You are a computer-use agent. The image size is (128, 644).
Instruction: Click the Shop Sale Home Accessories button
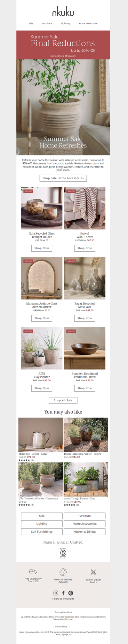tap(63, 178)
